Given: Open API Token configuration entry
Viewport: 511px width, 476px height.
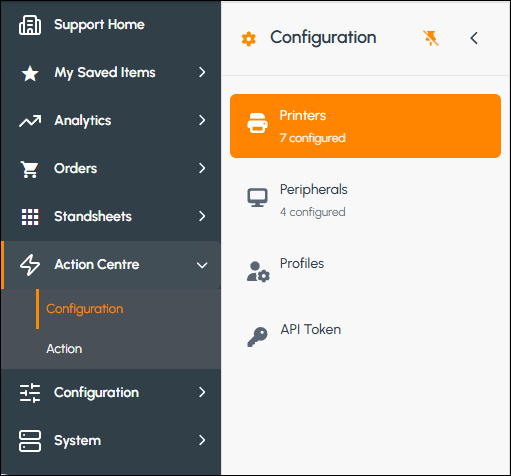Looking at the screenshot, I should pyautogui.click(x=365, y=337).
